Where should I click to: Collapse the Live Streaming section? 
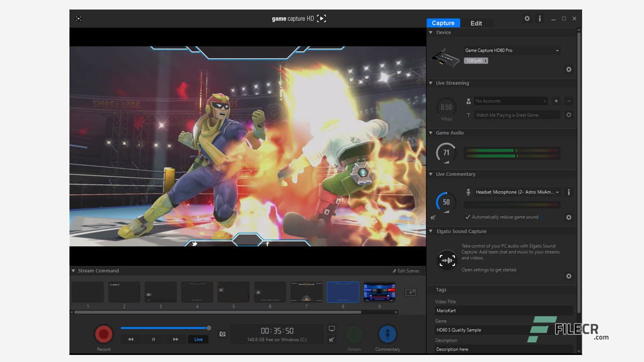coord(431,83)
